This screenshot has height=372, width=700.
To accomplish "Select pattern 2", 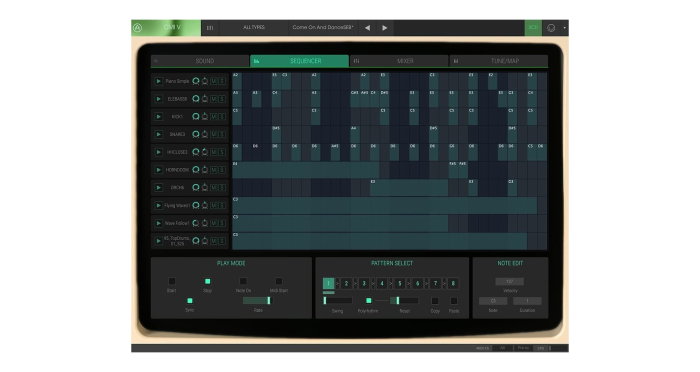I will (346, 283).
